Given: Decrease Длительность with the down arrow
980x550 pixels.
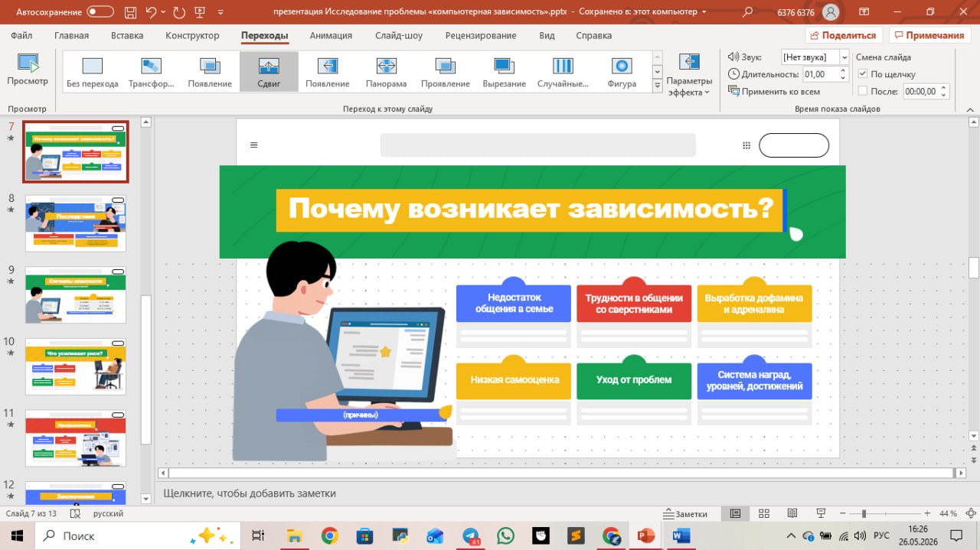Looking at the screenshot, I should pos(844,78).
